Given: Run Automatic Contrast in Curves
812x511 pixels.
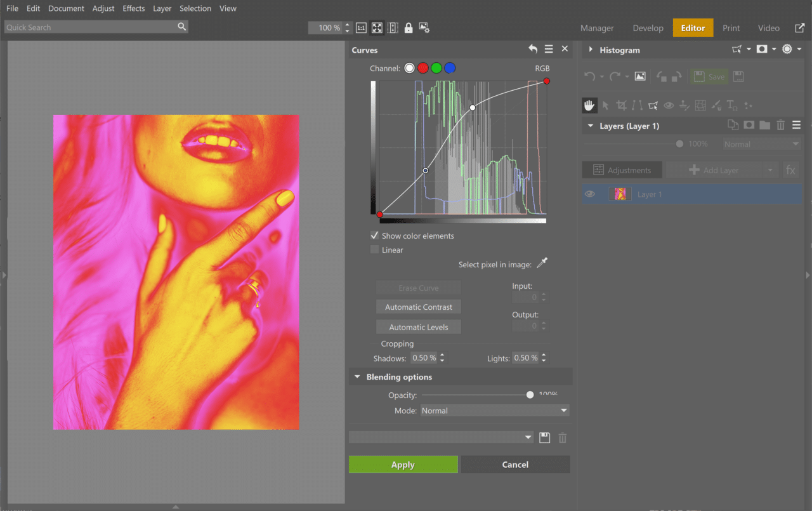Looking at the screenshot, I should pos(418,306).
